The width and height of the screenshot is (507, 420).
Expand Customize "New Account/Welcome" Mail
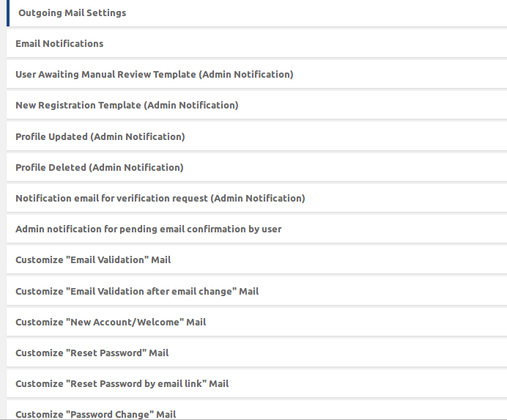pos(111,323)
